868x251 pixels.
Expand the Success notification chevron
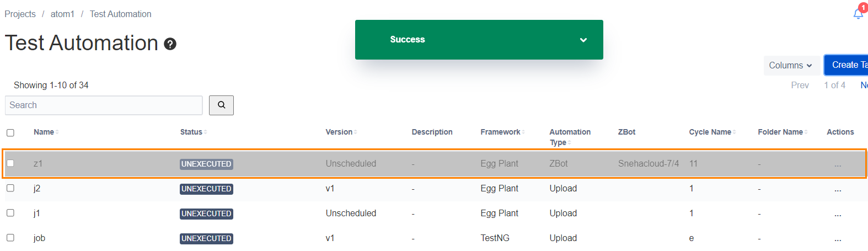(583, 40)
